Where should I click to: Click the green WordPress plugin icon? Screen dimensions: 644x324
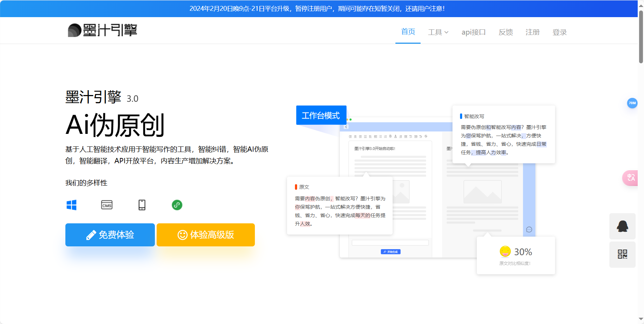click(177, 205)
